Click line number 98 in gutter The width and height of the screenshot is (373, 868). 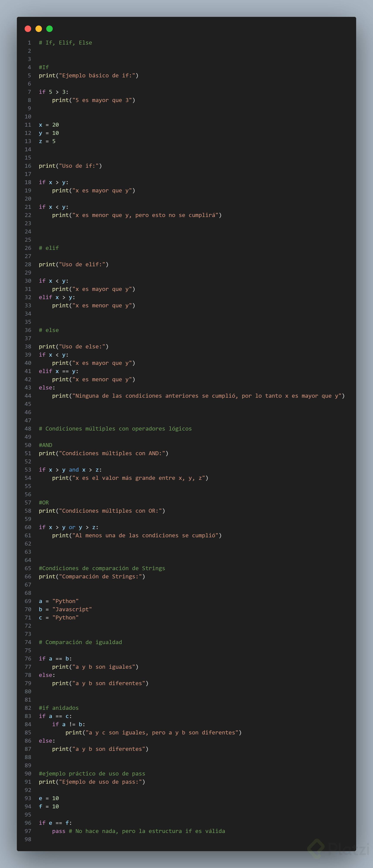(x=28, y=839)
